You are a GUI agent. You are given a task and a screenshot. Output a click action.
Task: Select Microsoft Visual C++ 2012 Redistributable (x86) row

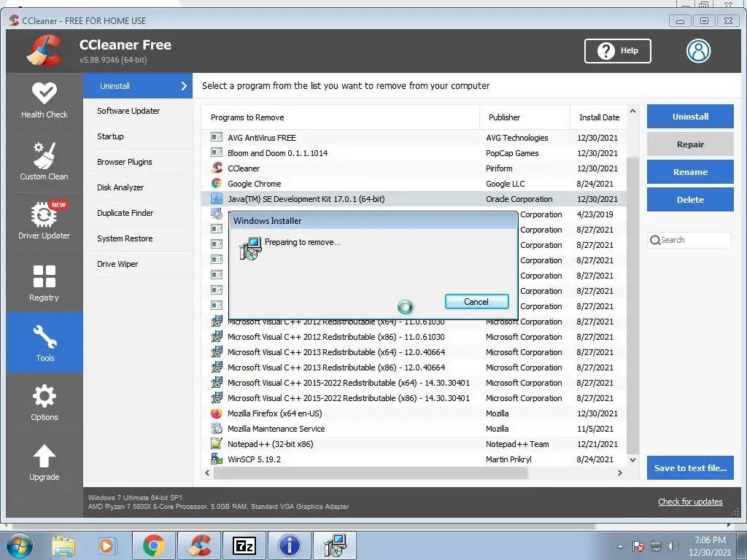coord(414,337)
